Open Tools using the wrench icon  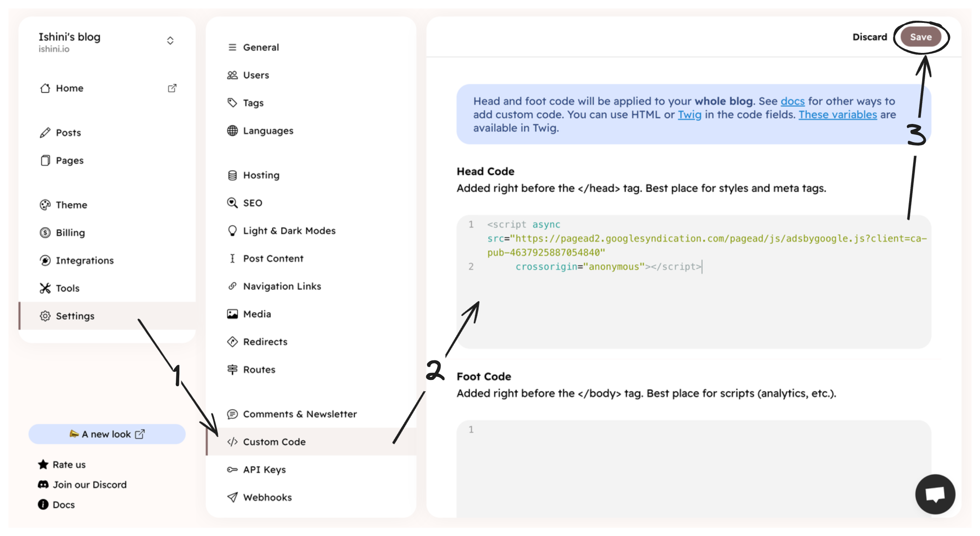pos(45,288)
